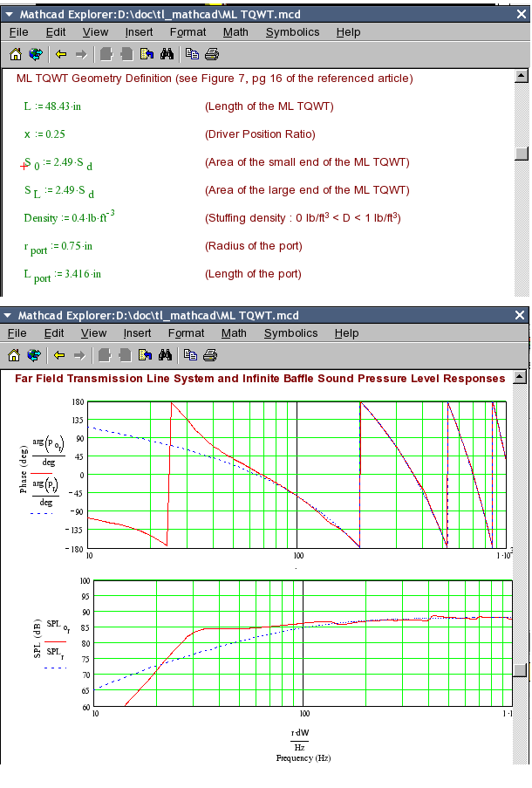Click Copy icon in bottom window toolbar
This screenshot has height=788, width=532.
coord(190,355)
